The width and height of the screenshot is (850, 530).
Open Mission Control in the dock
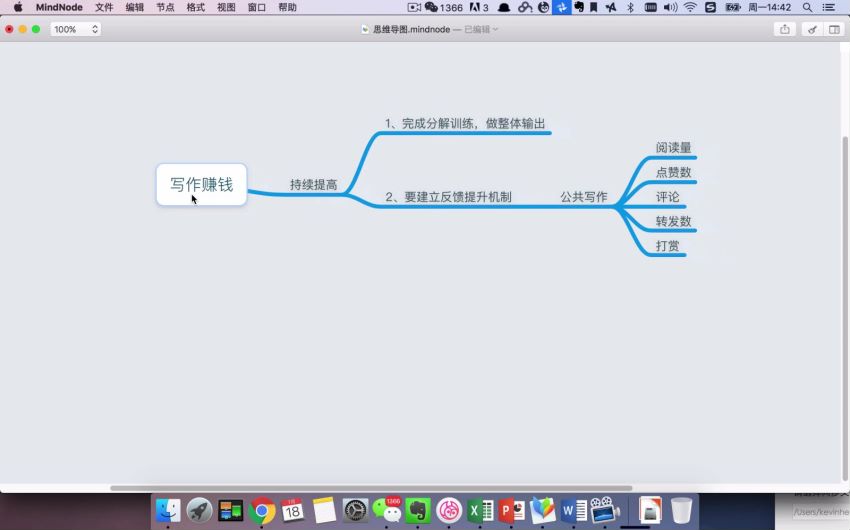230,510
